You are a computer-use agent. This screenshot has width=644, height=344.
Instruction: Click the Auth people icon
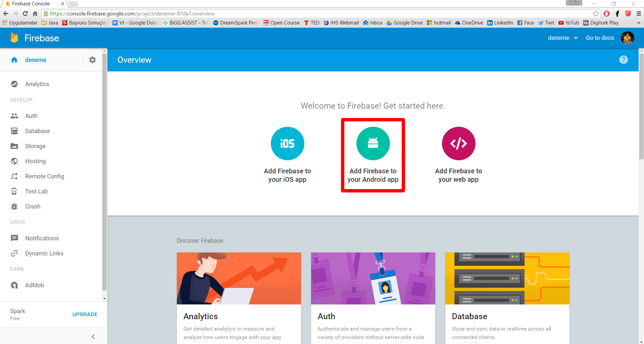tap(14, 116)
